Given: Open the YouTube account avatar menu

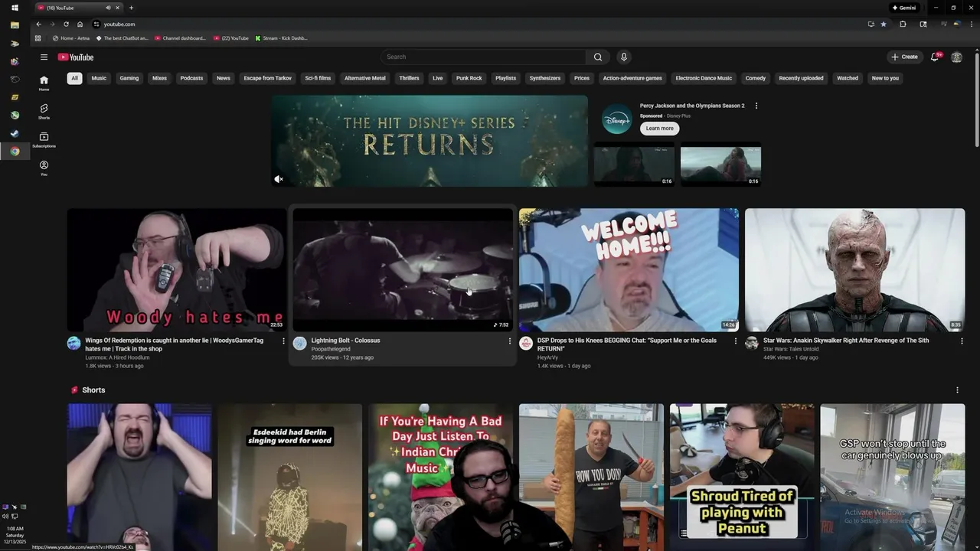Looking at the screenshot, I should coord(956,57).
